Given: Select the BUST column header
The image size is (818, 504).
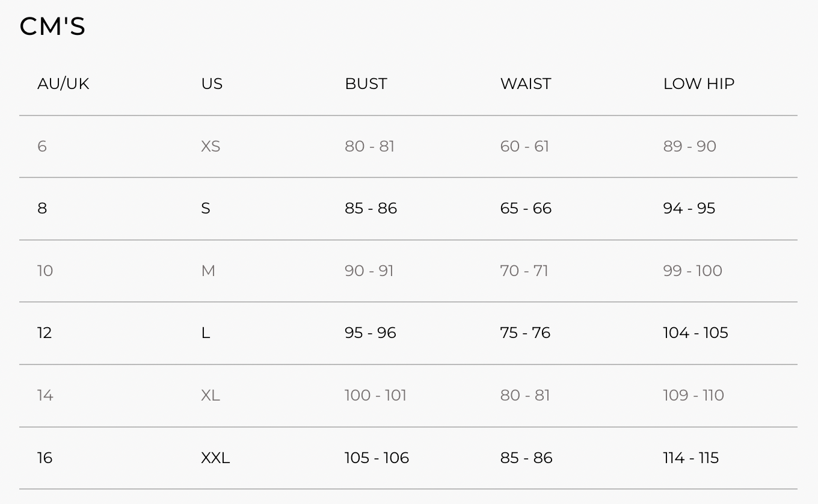Looking at the screenshot, I should (x=366, y=84).
